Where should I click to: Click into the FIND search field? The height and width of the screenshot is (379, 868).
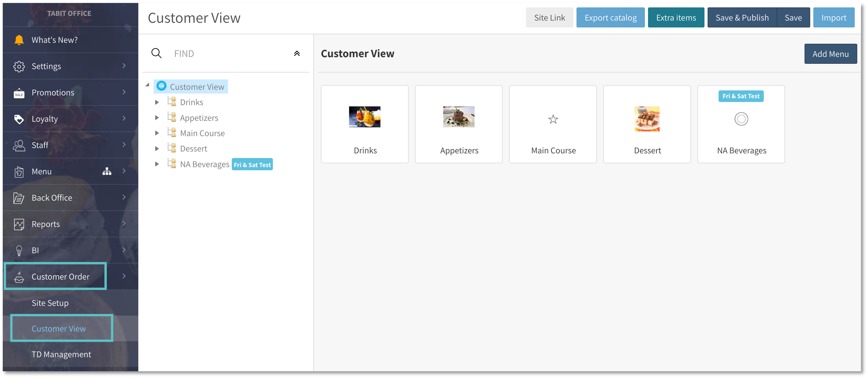click(x=229, y=54)
